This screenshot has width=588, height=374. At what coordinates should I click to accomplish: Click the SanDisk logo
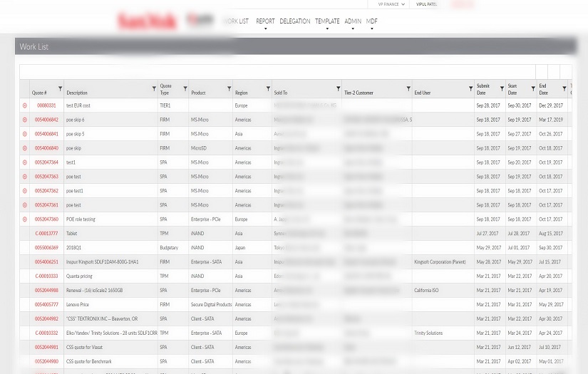[x=147, y=21]
